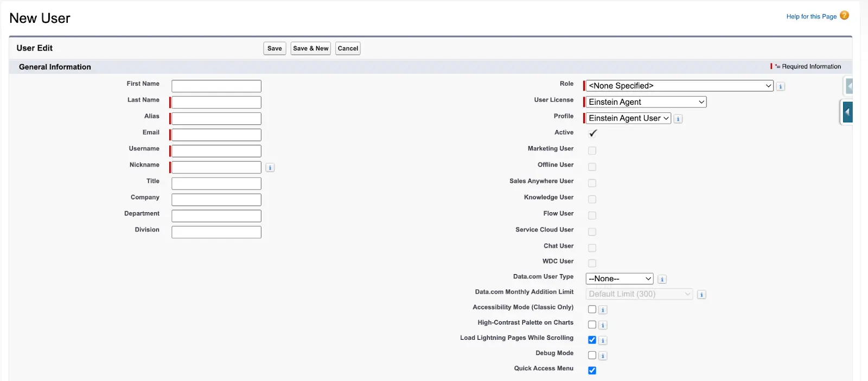This screenshot has height=381, width=868.
Task: Enable the Marketing User checkbox
Action: [592, 150]
